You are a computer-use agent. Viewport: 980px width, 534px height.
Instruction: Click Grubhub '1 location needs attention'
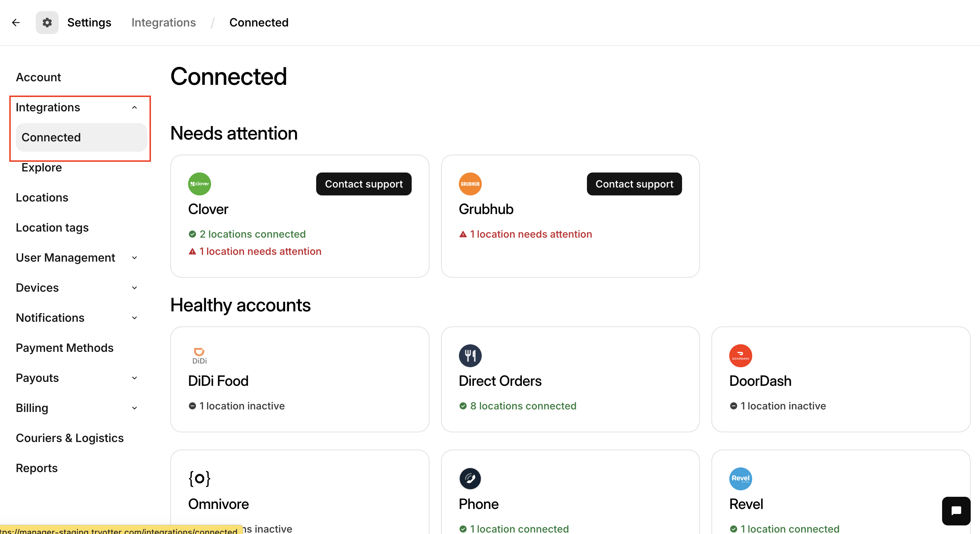[x=531, y=234]
